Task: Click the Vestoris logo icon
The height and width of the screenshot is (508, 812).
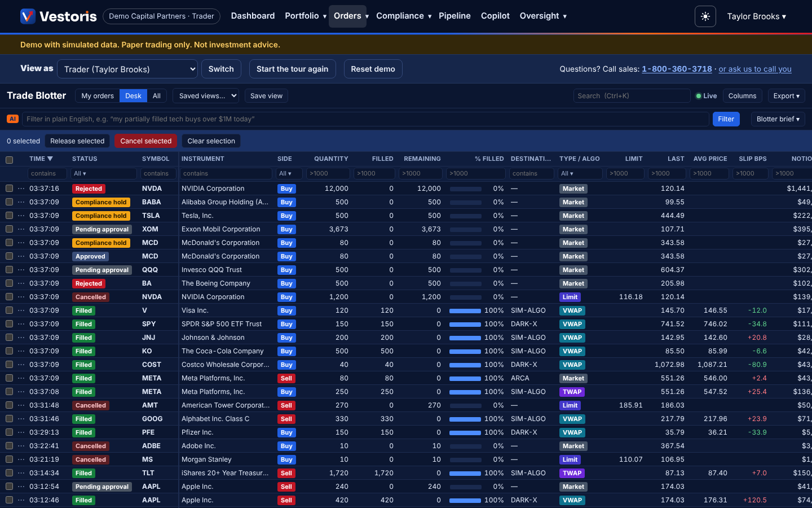Action: click(28, 16)
